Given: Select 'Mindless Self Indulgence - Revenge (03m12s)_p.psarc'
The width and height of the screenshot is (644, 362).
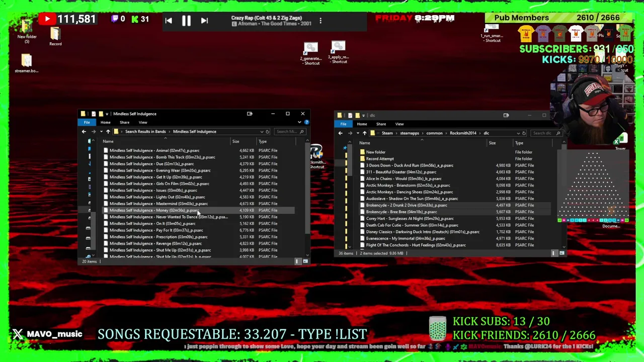Looking at the screenshot, I should [198, 243].
